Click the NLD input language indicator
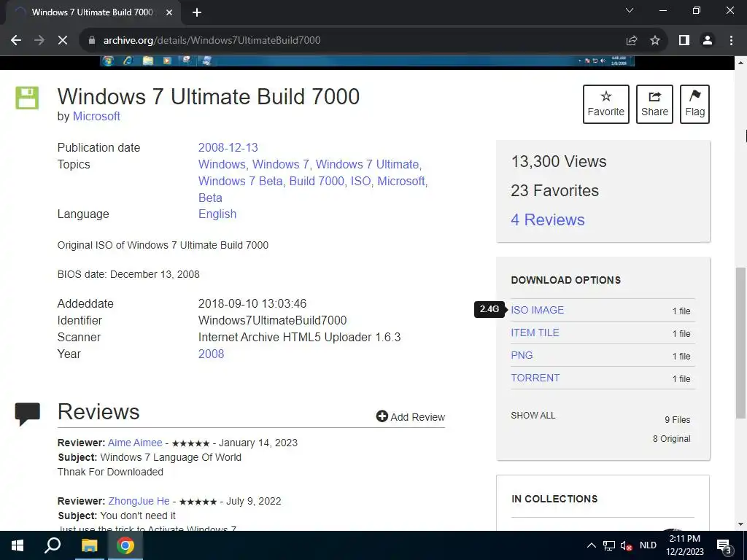Image resolution: width=747 pixels, height=560 pixels. coord(648,545)
